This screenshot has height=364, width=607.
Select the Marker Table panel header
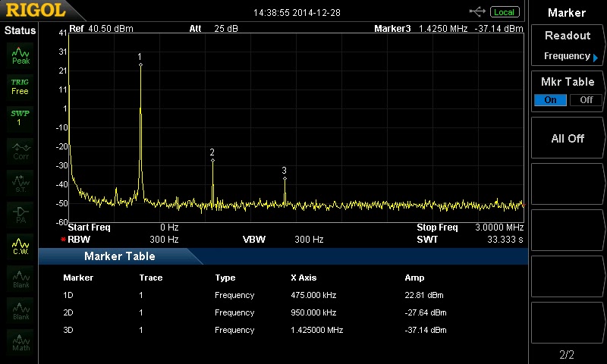[x=119, y=256]
